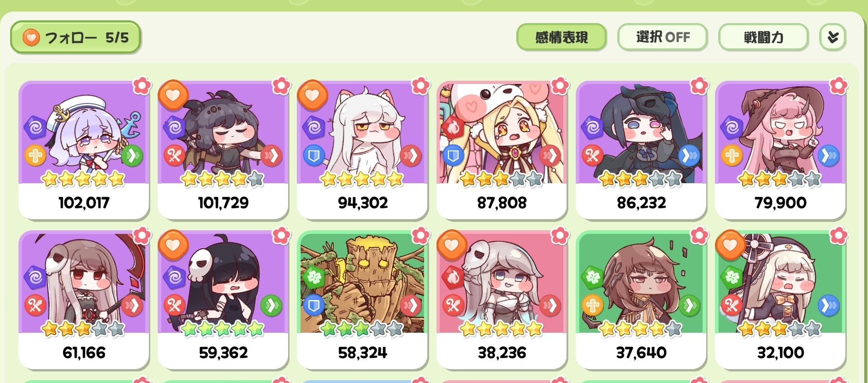
Task: Select the witch-hat character card 79,900
Action: coord(780,150)
